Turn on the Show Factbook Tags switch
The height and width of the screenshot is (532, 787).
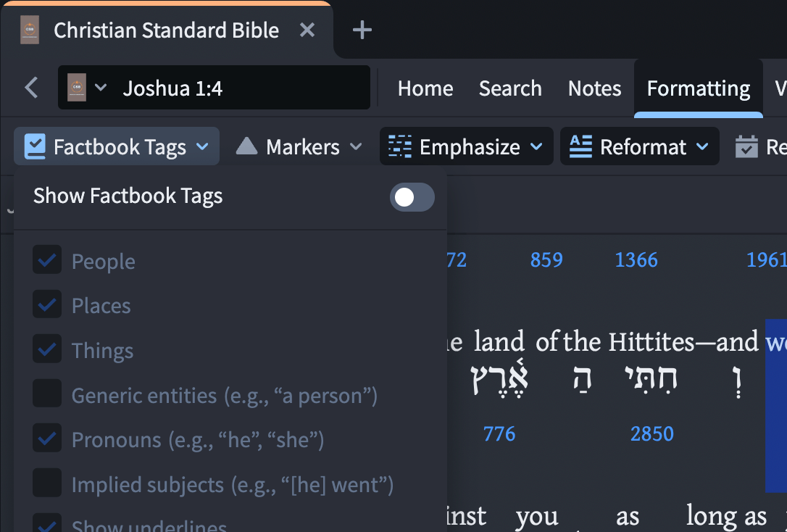[x=412, y=196]
